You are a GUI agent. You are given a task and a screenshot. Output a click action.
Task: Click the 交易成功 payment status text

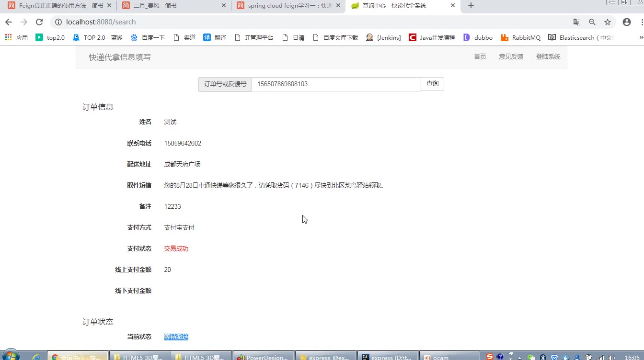pos(176,248)
